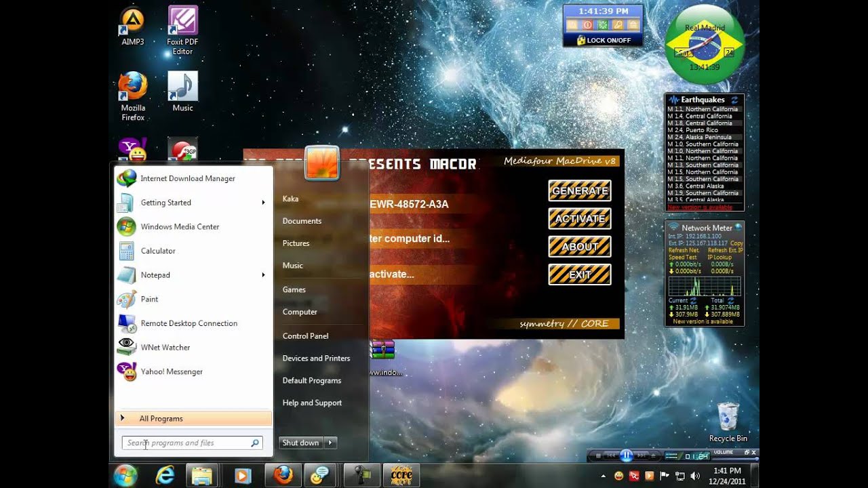This screenshot has height=488, width=868.
Task: Open AIMP3 desktop shortcut
Action: [x=132, y=26]
